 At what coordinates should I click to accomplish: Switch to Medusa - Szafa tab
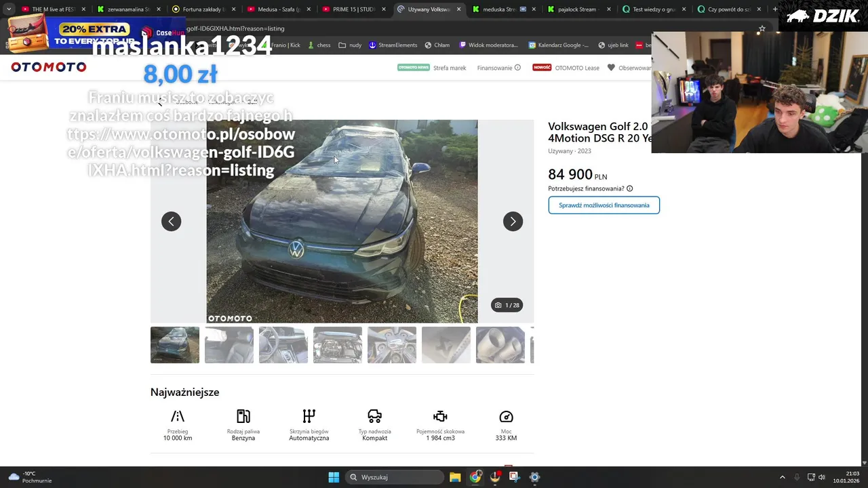click(279, 9)
